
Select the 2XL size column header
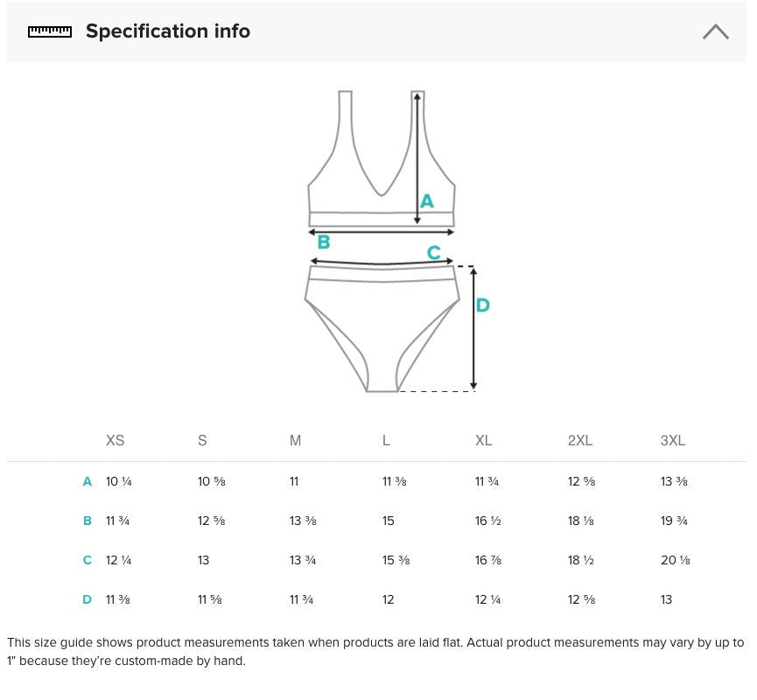580,440
